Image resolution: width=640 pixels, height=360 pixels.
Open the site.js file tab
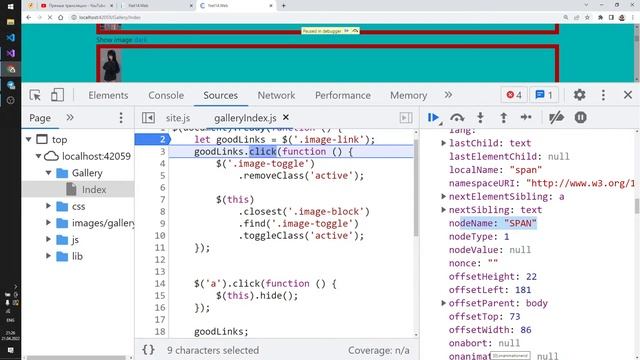coord(178,118)
